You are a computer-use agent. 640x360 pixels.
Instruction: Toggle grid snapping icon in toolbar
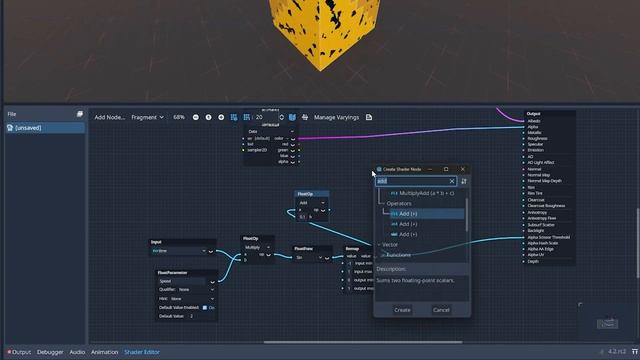click(234, 117)
